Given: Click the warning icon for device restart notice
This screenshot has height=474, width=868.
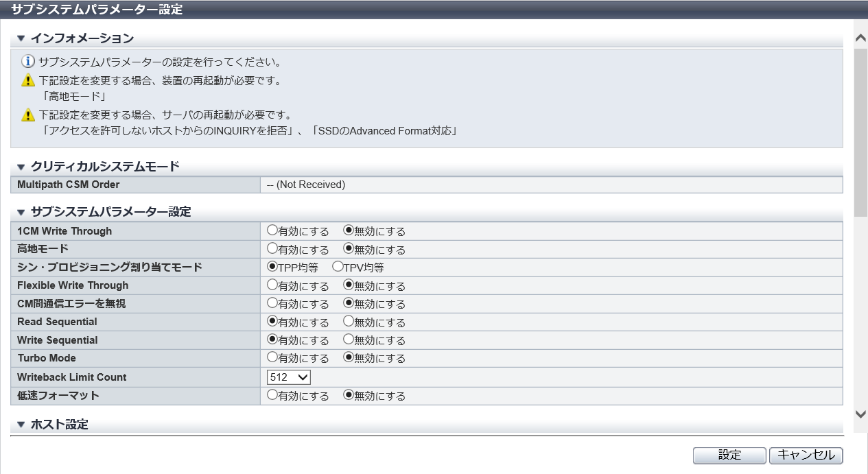Looking at the screenshot, I should pyautogui.click(x=28, y=81).
